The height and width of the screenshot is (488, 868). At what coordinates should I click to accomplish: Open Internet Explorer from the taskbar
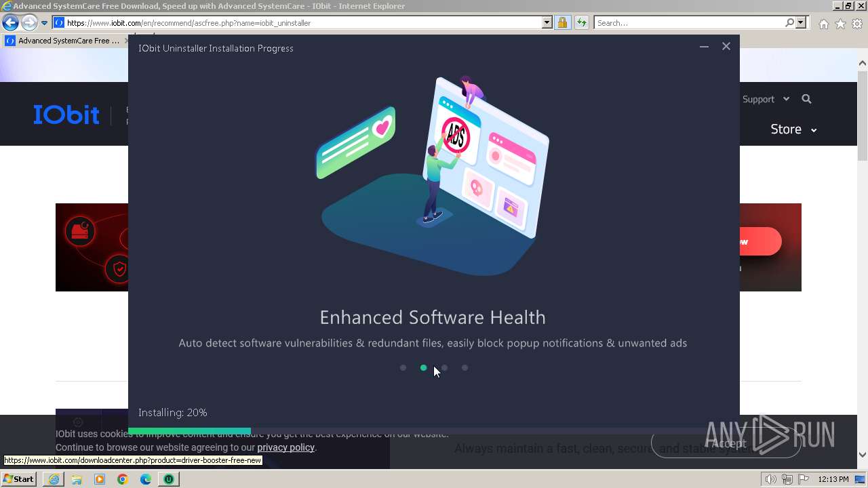[54, 479]
